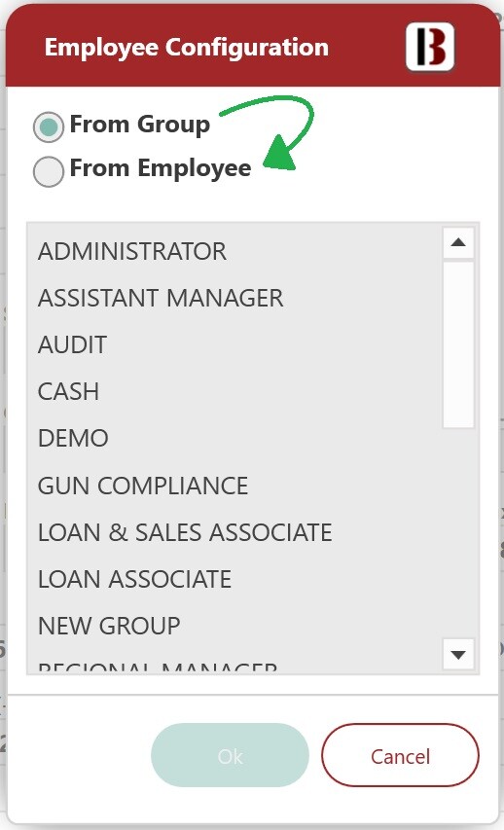Pick the CASH group entry
504x830 pixels.
235,391
